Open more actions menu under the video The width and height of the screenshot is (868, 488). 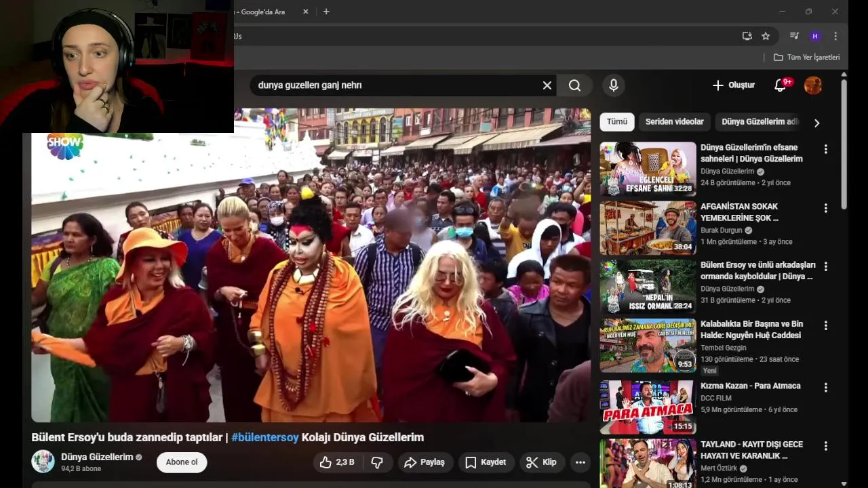(580, 462)
